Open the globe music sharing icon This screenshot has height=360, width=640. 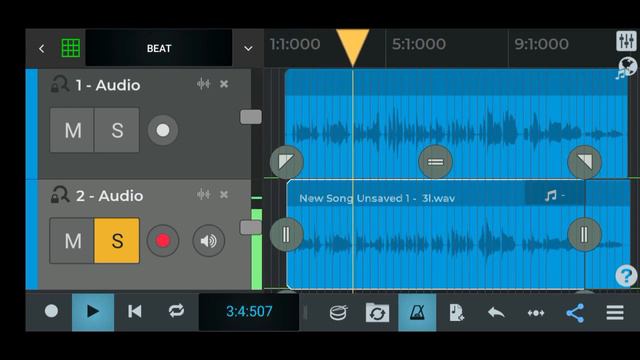click(x=626, y=68)
